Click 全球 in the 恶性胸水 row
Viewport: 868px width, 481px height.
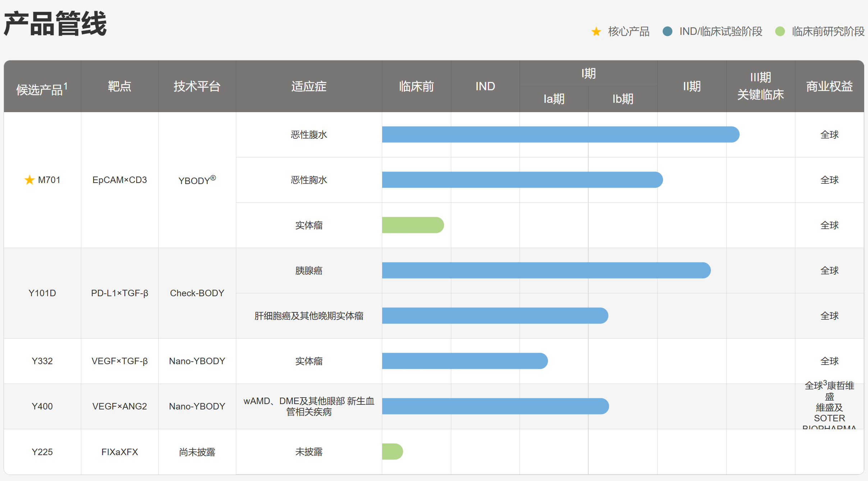[830, 180]
